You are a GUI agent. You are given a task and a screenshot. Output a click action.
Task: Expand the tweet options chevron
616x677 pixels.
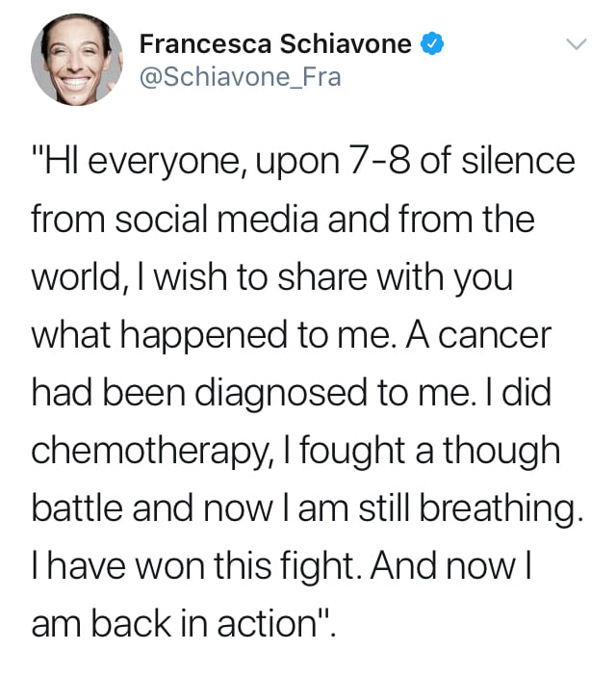tap(577, 44)
